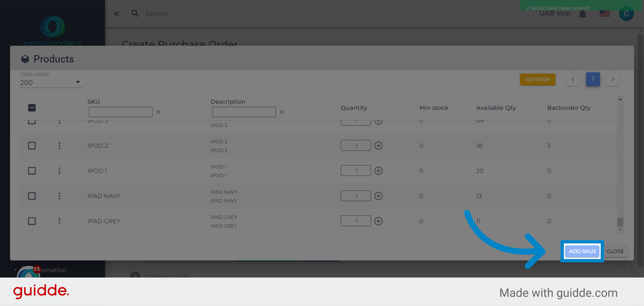Click the ADD SKUS button
Viewport: 644px width, 306px height.
582,251
